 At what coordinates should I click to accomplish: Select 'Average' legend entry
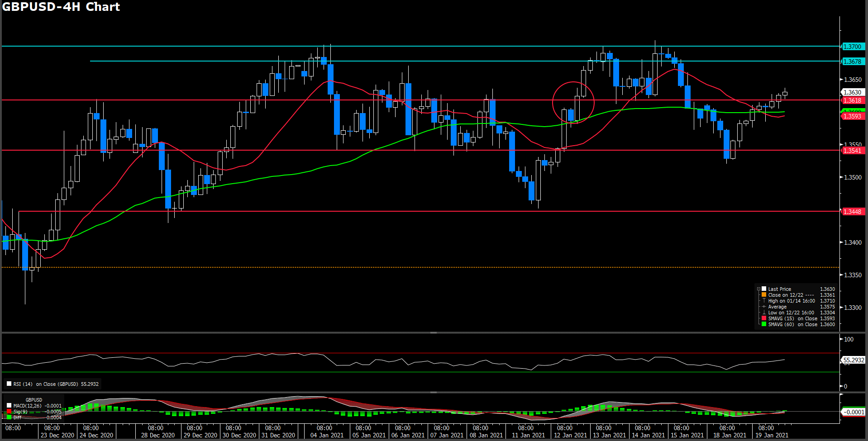pos(777,307)
